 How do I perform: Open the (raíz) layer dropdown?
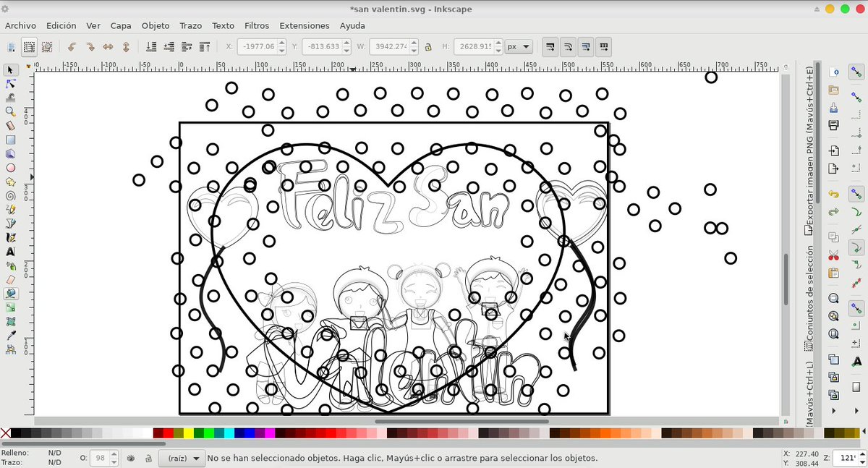coord(182,458)
